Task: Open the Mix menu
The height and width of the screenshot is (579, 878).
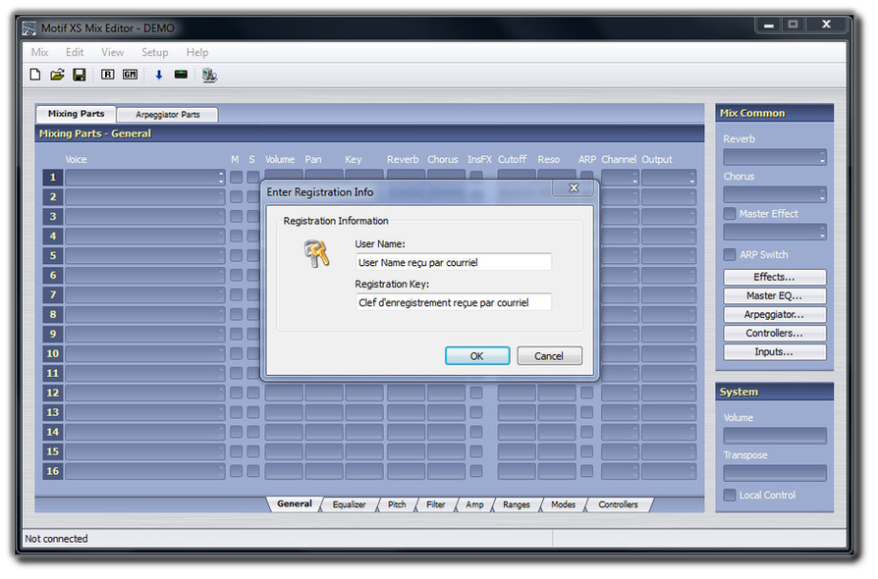Action: pyautogui.click(x=40, y=52)
